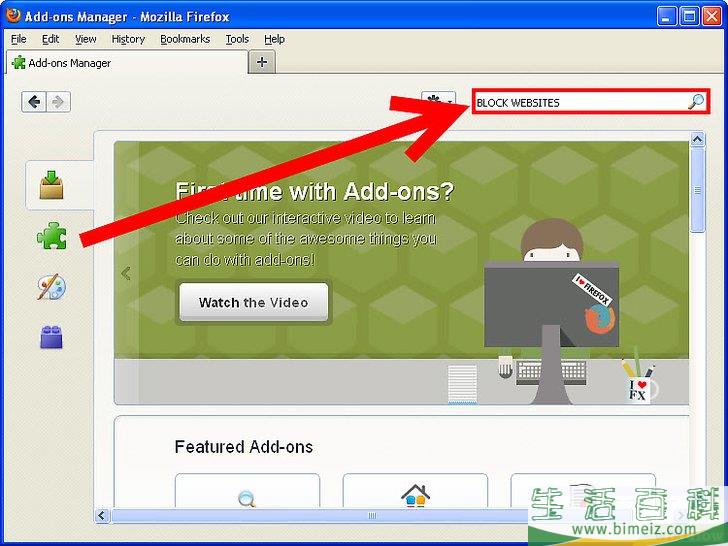Go forward with the right arrow button
Screen dimensions: 728x546
58,102
